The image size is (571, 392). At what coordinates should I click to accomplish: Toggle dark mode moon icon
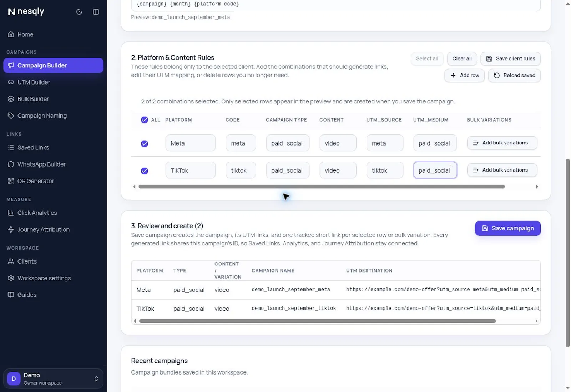pos(79,12)
